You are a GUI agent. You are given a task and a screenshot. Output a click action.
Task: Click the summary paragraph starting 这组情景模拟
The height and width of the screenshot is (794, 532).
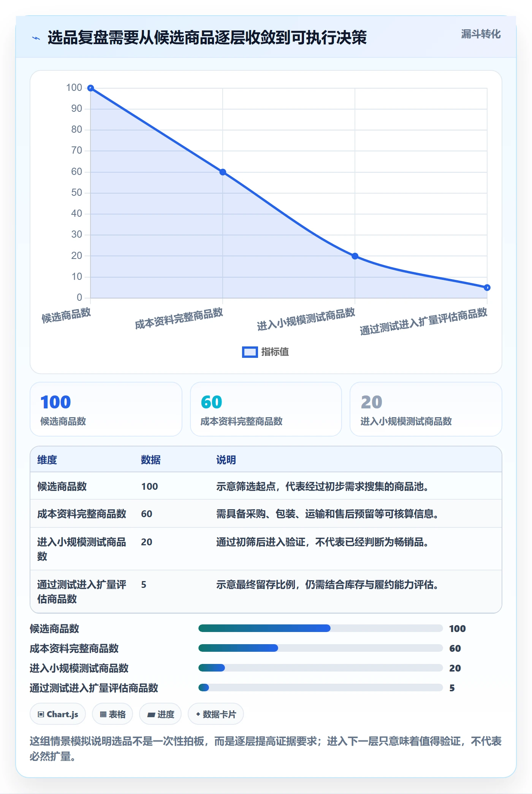point(266,749)
